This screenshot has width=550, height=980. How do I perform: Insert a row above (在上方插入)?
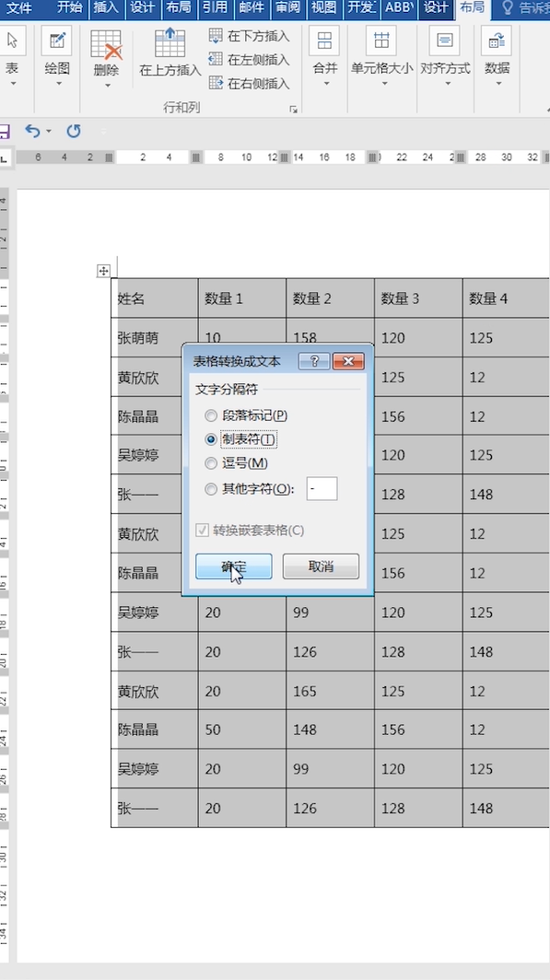pos(170,52)
